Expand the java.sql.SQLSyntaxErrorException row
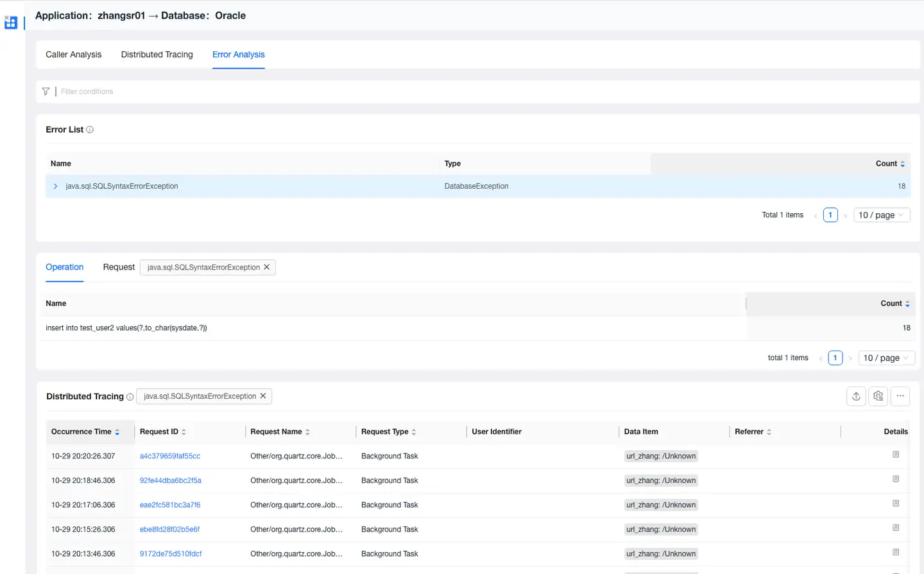Image resolution: width=924 pixels, height=574 pixels. pos(56,186)
